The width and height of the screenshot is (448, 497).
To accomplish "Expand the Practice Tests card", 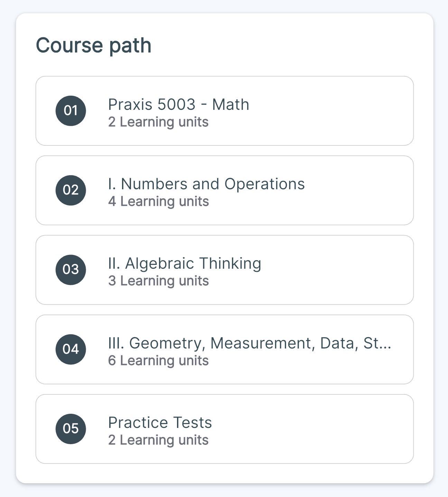I will pyautogui.click(x=225, y=429).
